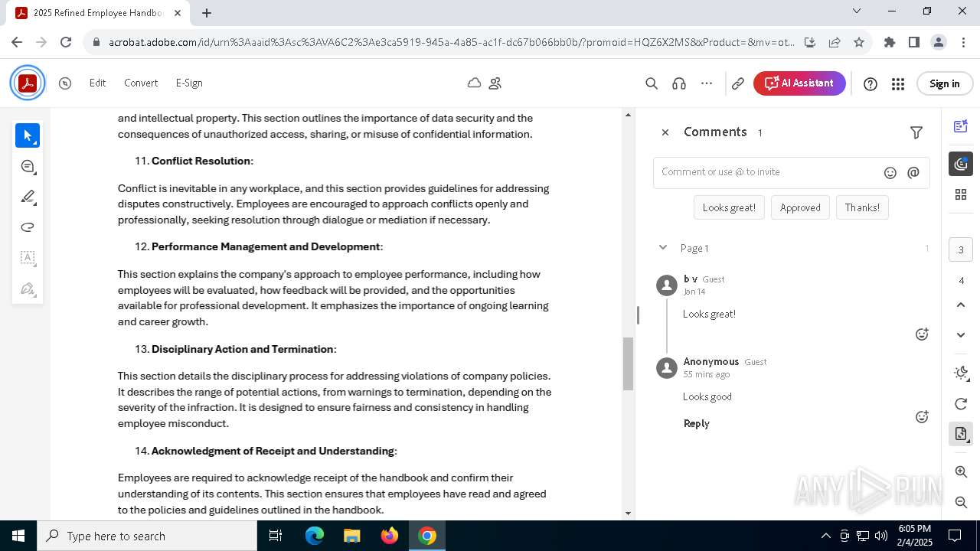This screenshot has width=980, height=551.
Task: Click the read aloud headphones icon
Action: (679, 83)
